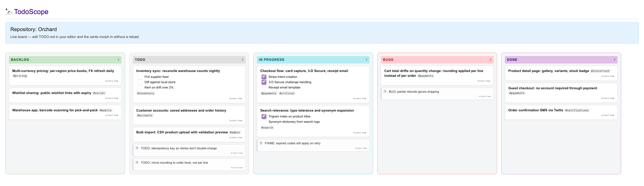Open the Guest checkout card title
Image resolution: width=644 pixels, height=186 pixels.
click(553, 88)
